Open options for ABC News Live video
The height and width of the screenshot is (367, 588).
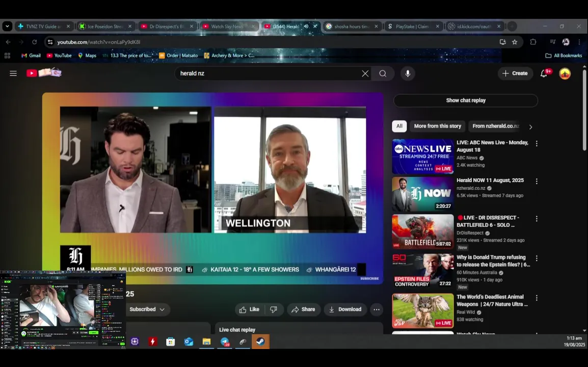point(537,144)
